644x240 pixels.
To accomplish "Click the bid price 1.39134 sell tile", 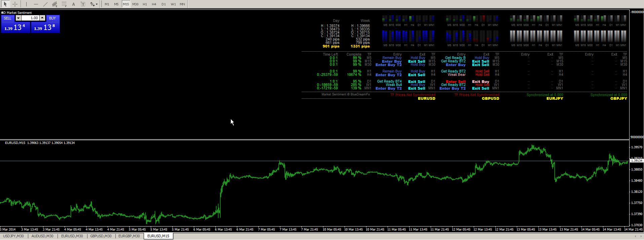I will [15, 27].
